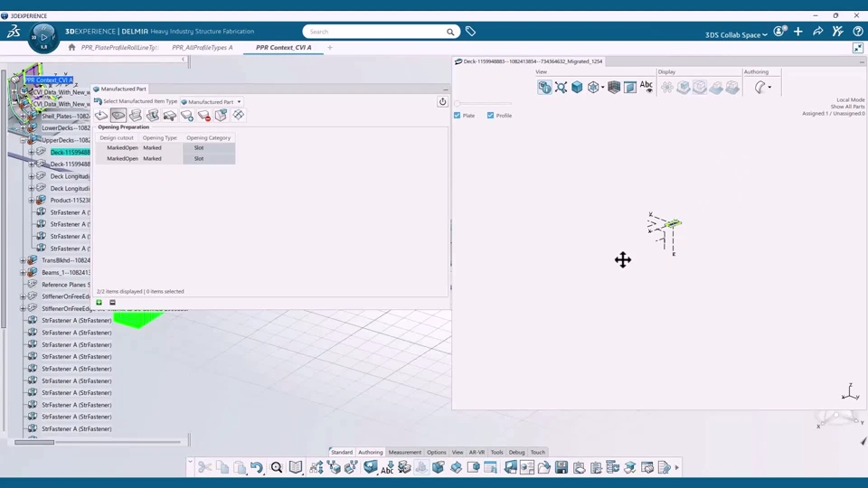The height and width of the screenshot is (488, 868).
Task: Open the Tools toolbar tab
Action: [x=496, y=452]
